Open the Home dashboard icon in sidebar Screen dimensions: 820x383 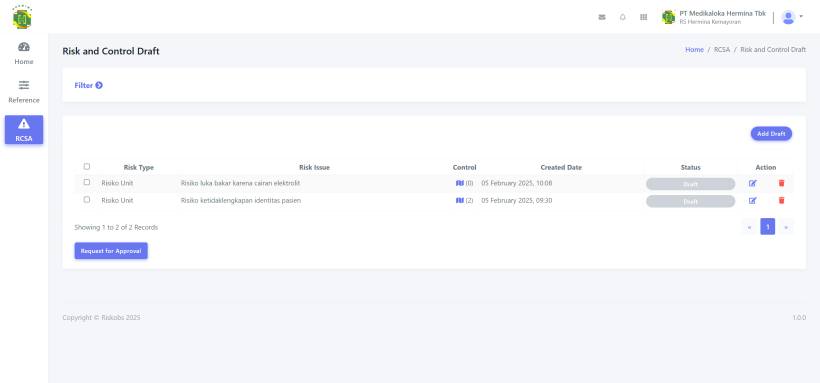[x=24, y=47]
